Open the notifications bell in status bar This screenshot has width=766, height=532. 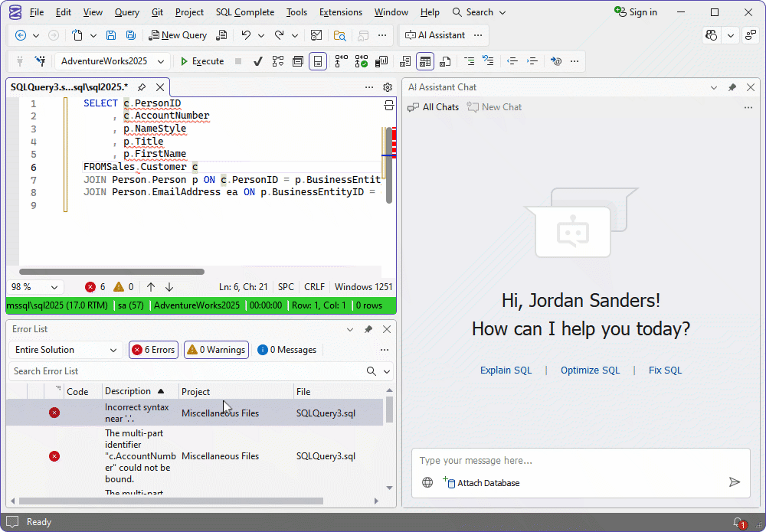click(738, 522)
